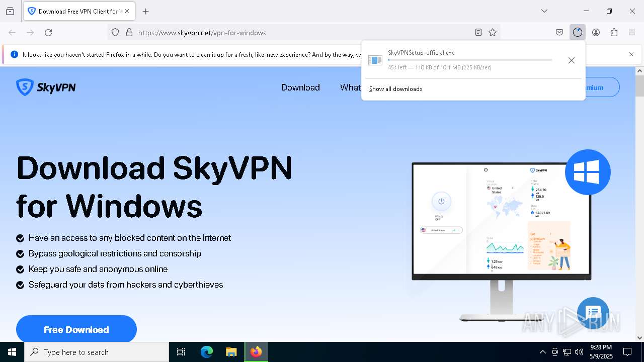Open Task View on the taskbar
Screen dimensions: 644x362
[x=181, y=352]
